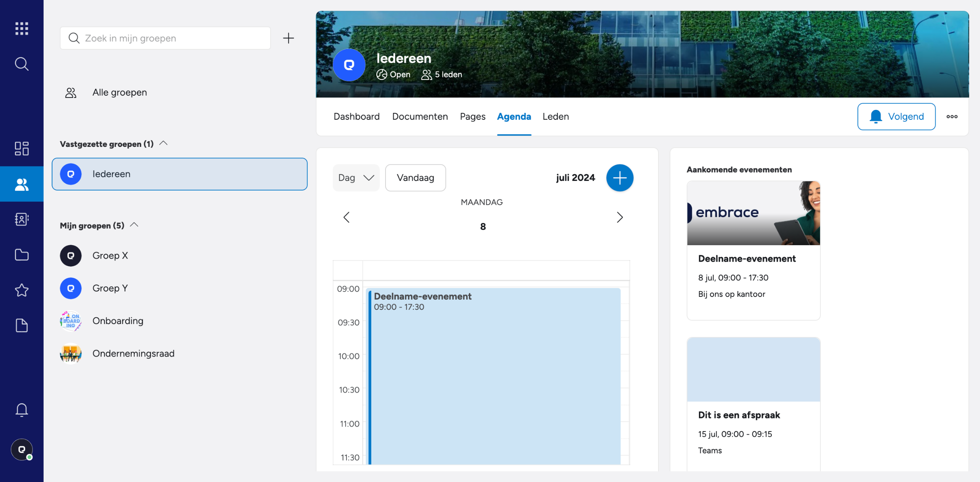Open favorites star icon
980x482 pixels.
point(22,290)
